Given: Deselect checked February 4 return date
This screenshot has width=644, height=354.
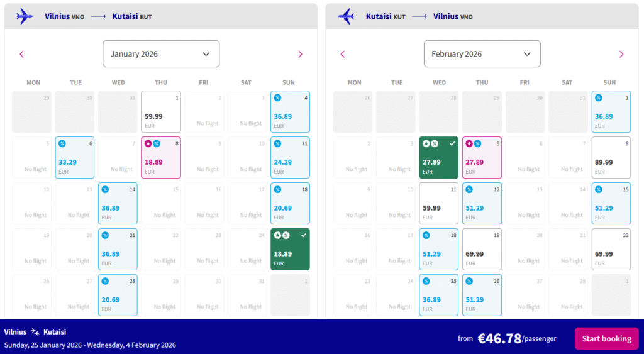Looking at the screenshot, I should coord(439,157).
